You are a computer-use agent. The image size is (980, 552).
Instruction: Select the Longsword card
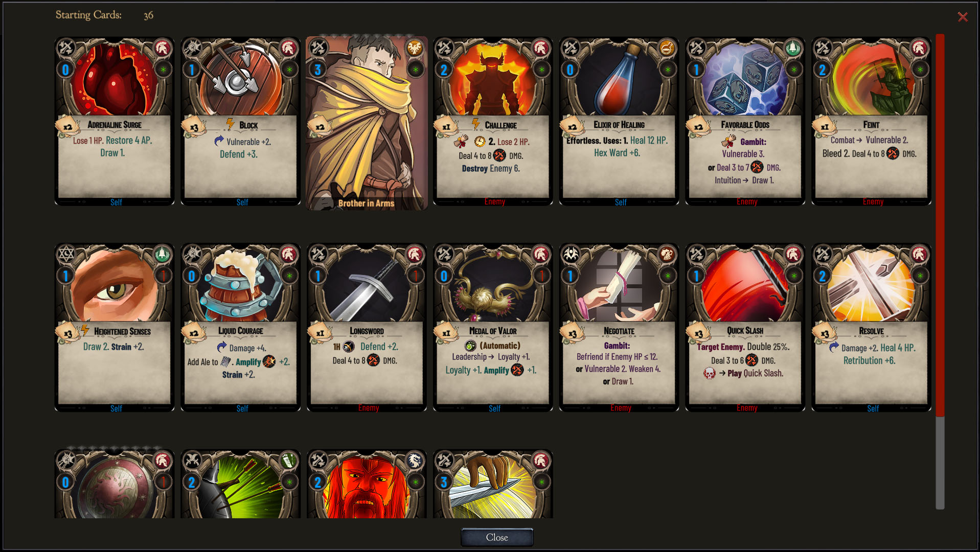pos(367,327)
